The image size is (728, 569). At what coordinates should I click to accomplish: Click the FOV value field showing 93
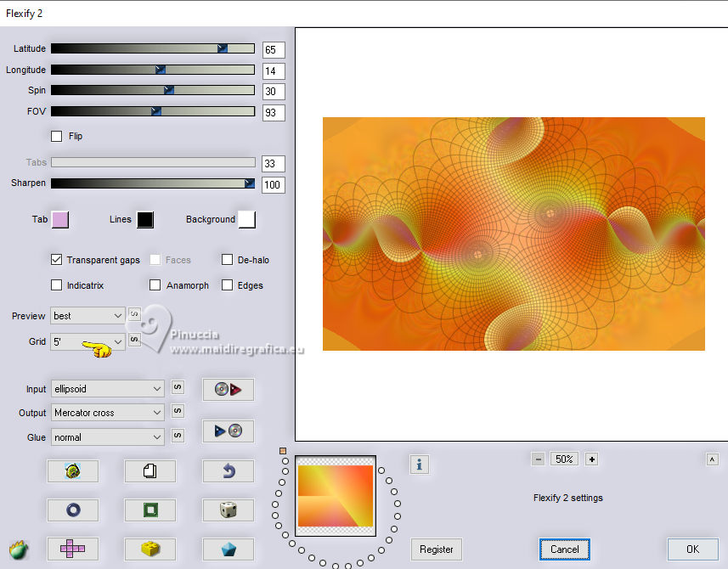tap(274, 113)
